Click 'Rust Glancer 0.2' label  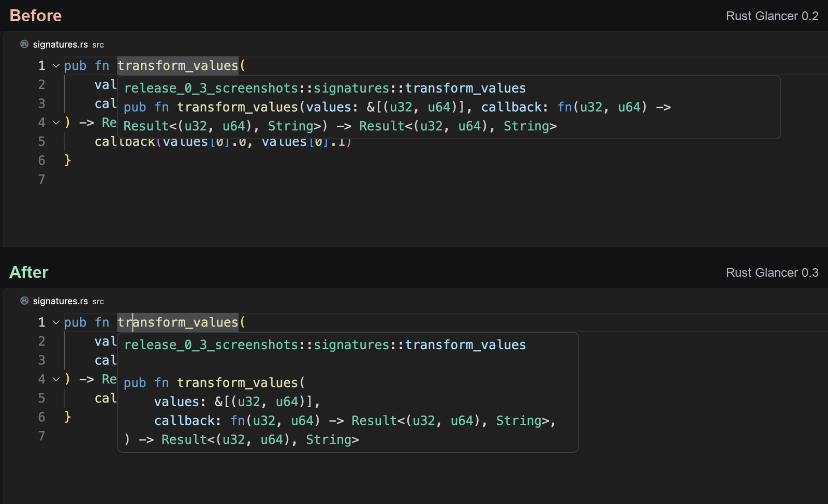coord(772,16)
